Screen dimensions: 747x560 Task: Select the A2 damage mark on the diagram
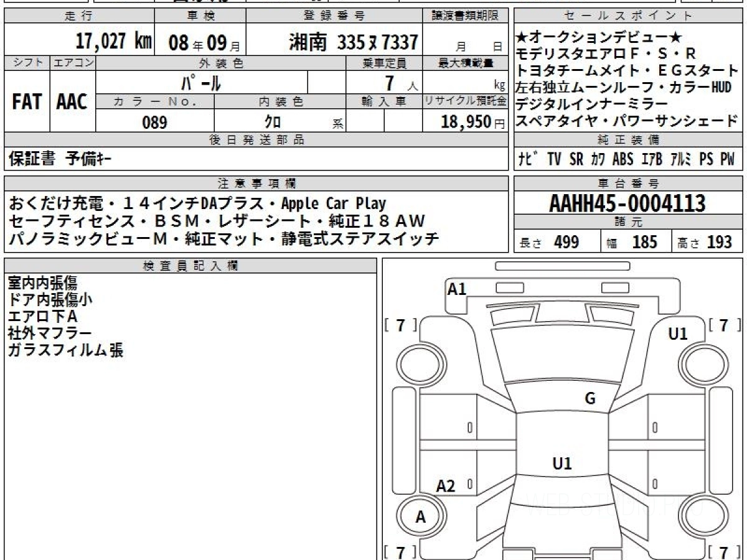click(x=446, y=486)
